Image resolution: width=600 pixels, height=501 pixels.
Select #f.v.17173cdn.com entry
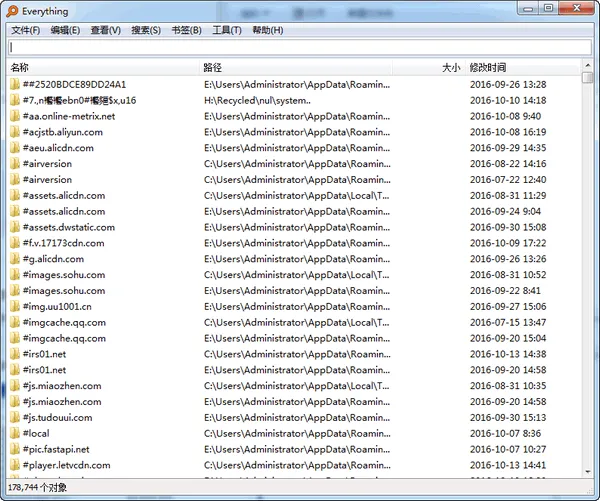[x=64, y=243]
